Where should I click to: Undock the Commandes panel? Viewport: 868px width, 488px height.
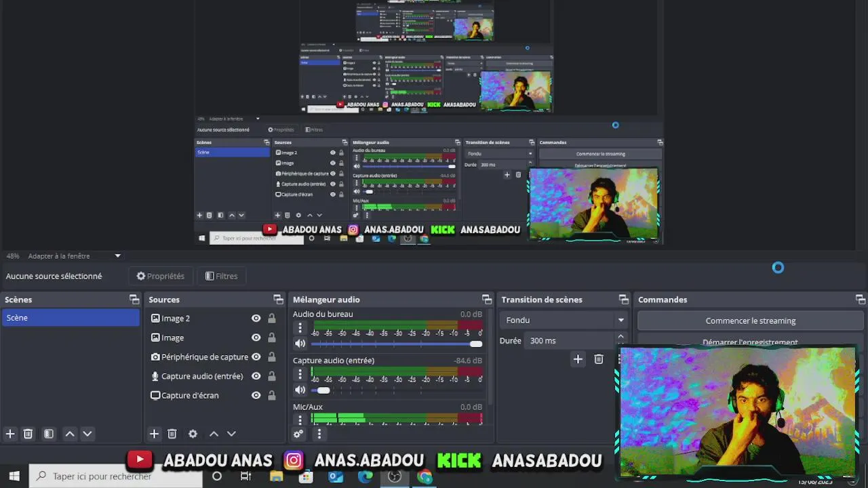[x=860, y=300]
